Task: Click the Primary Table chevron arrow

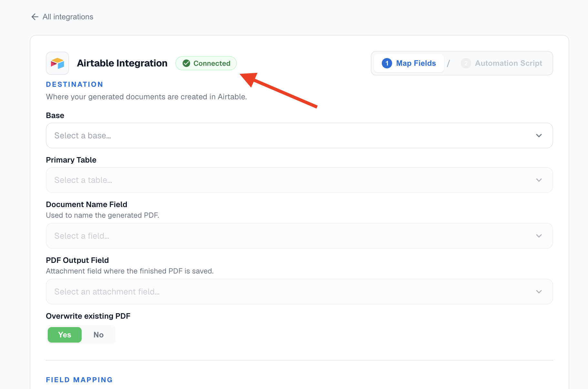Action: pos(539,180)
